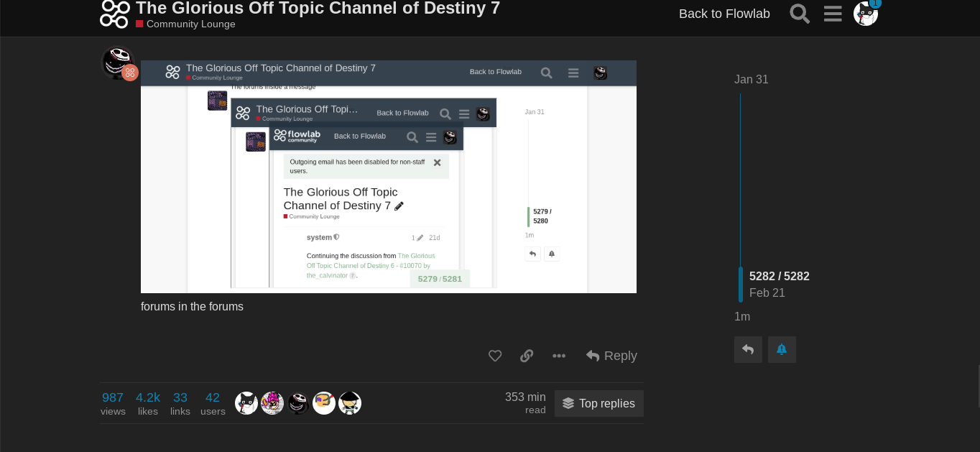Click the timeline scroller handle
Viewport: 980px width, 452px height.
click(741, 284)
